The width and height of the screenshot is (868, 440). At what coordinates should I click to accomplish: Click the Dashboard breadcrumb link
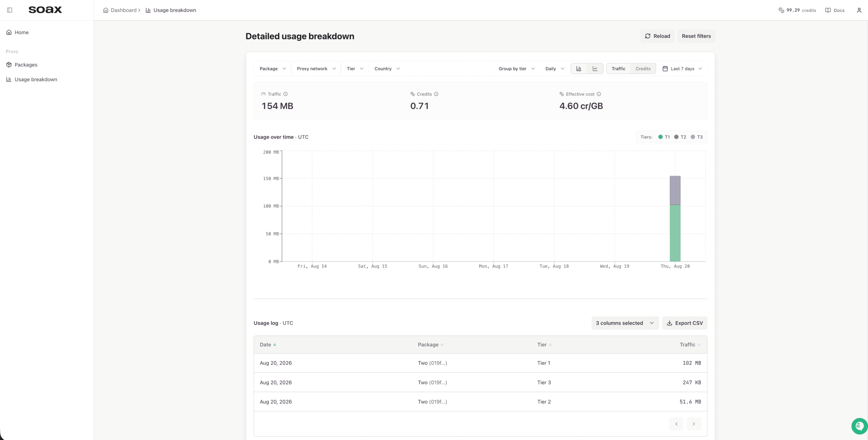point(123,10)
